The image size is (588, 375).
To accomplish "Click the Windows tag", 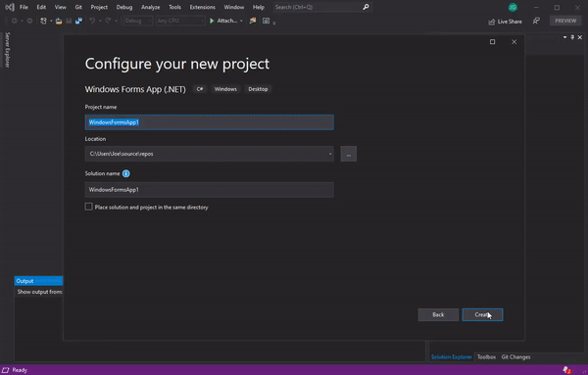I will [x=225, y=89].
